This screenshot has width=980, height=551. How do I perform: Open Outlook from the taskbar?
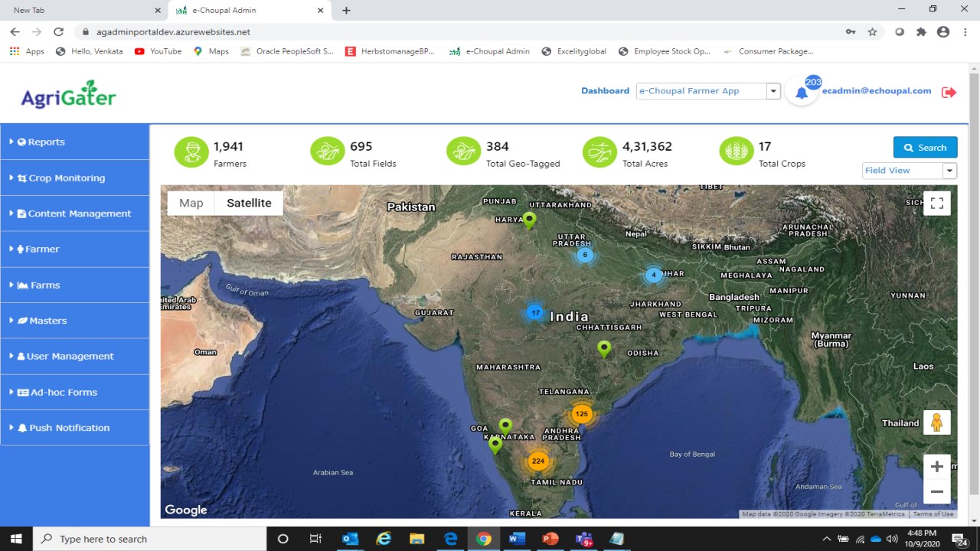[x=351, y=539]
